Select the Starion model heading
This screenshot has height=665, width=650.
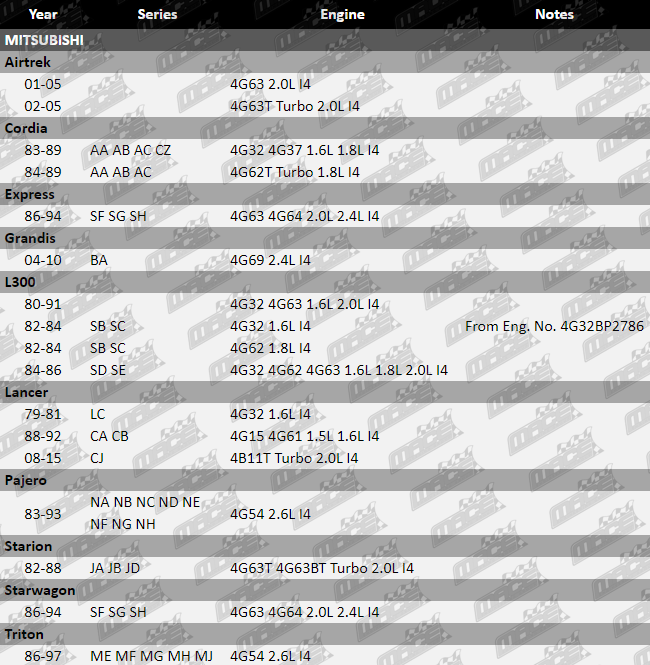(28, 547)
